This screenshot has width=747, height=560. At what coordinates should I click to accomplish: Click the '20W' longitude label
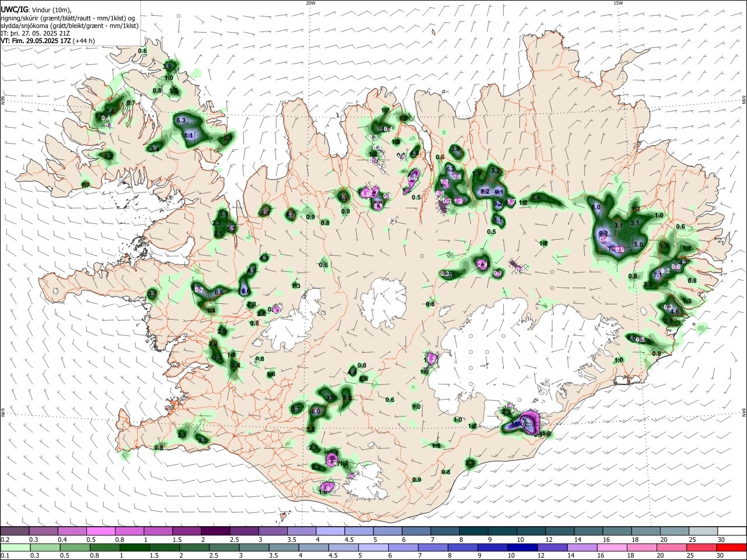(x=310, y=3)
